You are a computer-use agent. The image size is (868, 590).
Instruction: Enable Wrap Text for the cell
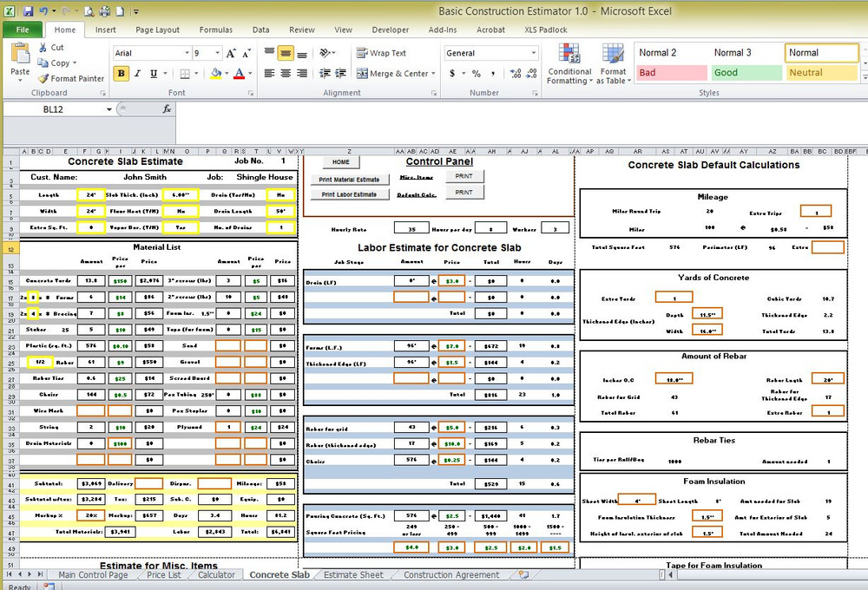point(382,52)
